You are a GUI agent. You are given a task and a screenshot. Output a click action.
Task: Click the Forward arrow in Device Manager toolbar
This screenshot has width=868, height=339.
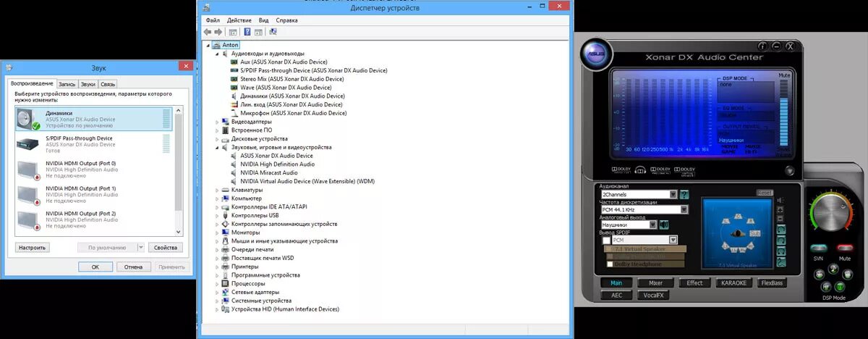pos(218,32)
